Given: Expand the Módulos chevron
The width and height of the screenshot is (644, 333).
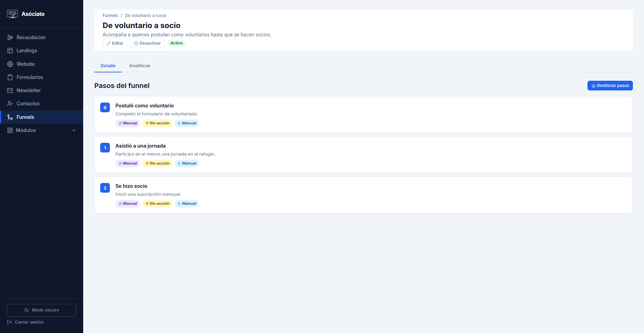Looking at the screenshot, I should [x=74, y=130].
